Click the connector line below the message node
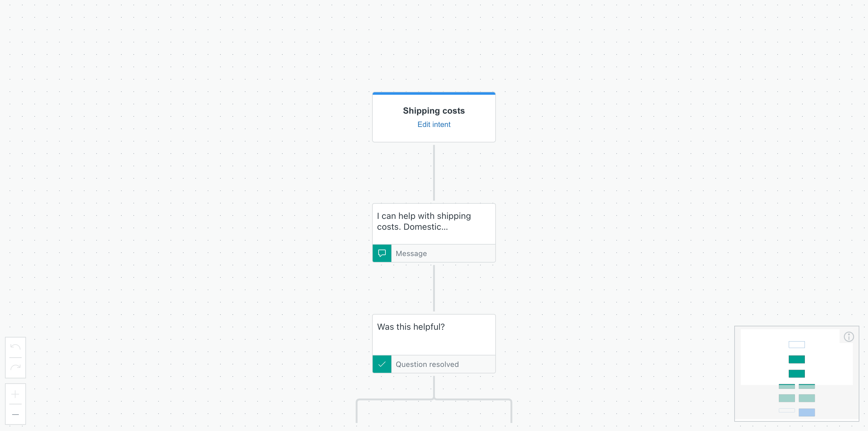Image resolution: width=868 pixels, height=431 pixels. point(434,288)
